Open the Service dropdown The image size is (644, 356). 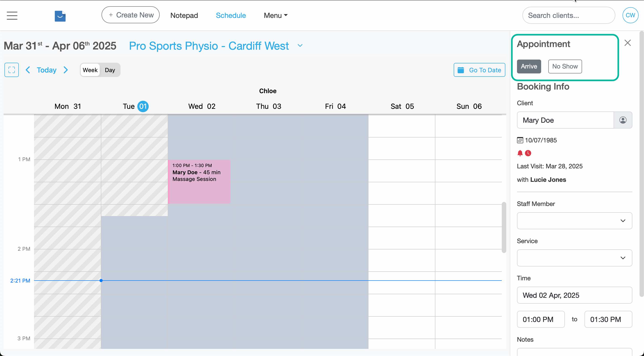click(x=574, y=258)
